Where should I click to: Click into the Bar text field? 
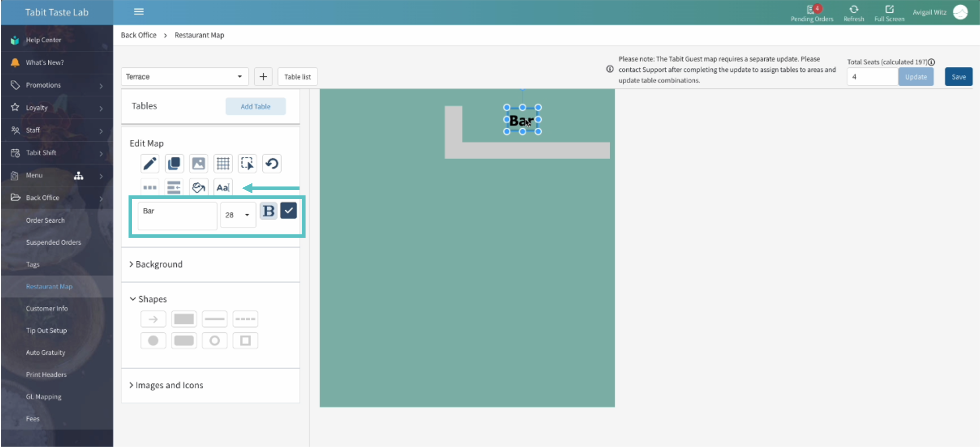pos(177,215)
